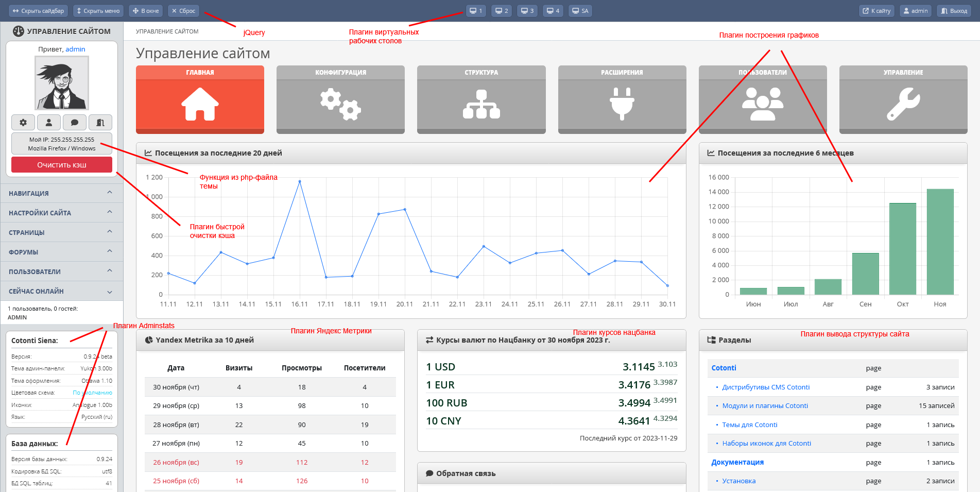
Task: Expand the Навигация sidebar section
Action: (x=62, y=193)
